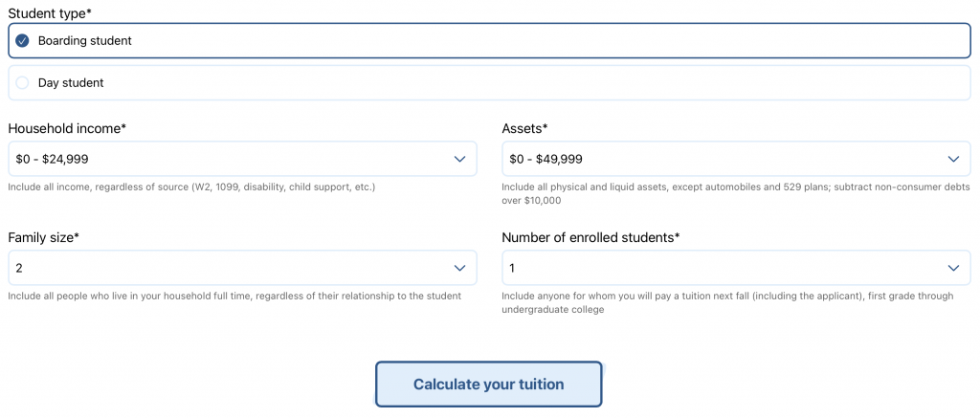The image size is (980, 418).
Task: Click the Assets dropdown chevron arrow
Action: point(953,159)
